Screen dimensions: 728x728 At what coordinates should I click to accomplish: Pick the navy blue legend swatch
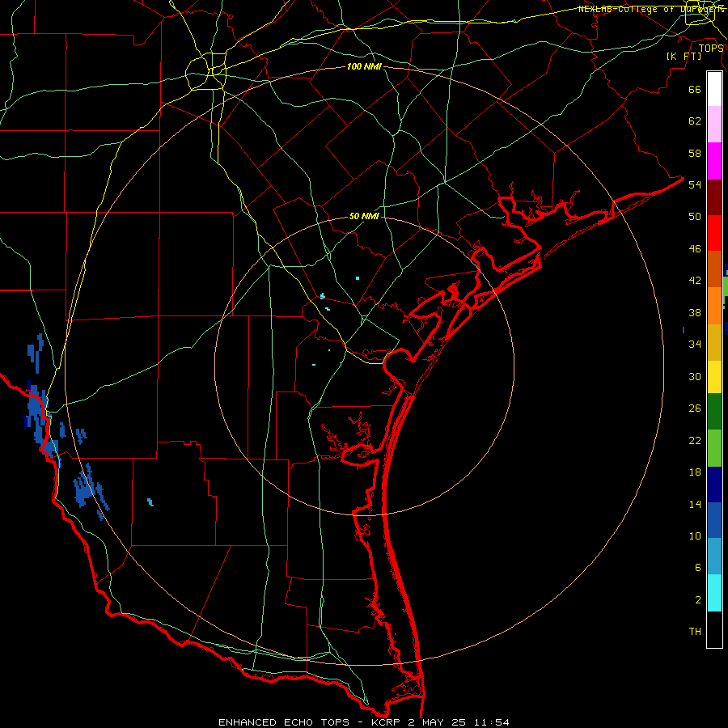pyautogui.click(x=714, y=485)
